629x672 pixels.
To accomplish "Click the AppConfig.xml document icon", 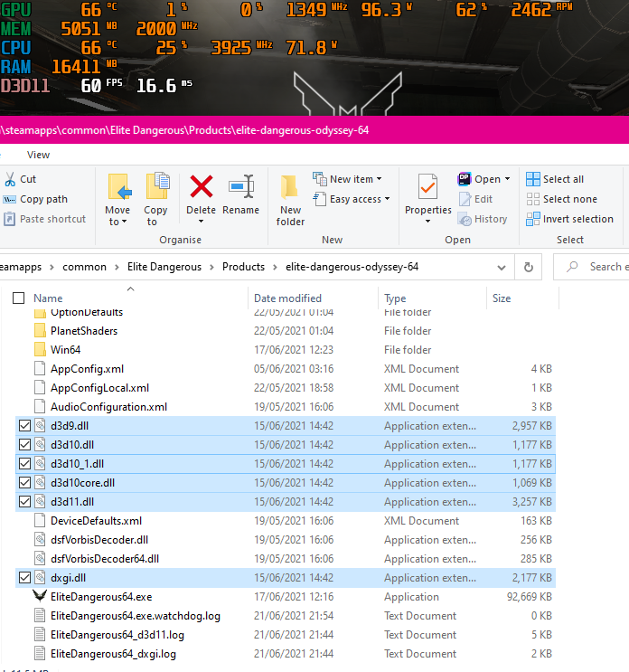I will pyautogui.click(x=40, y=369).
